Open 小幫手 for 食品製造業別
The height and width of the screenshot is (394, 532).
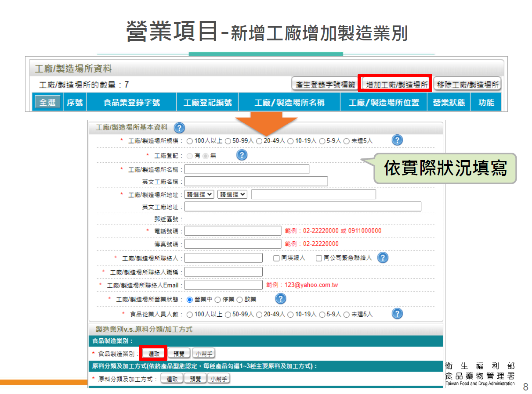(x=203, y=354)
